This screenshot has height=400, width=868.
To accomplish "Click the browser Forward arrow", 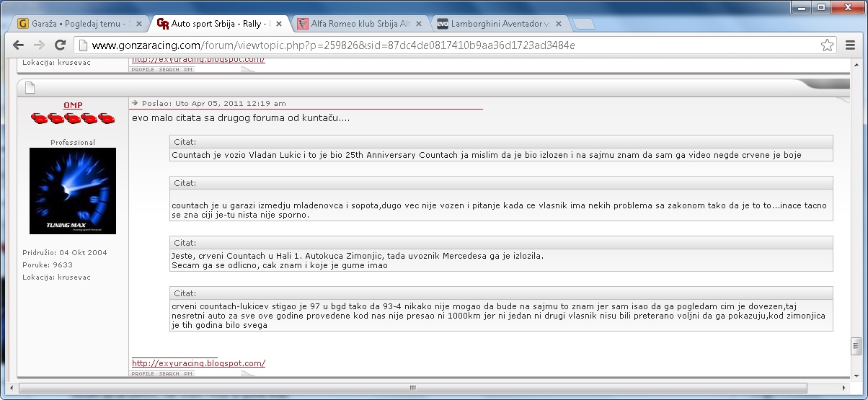I will click(x=39, y=45).
